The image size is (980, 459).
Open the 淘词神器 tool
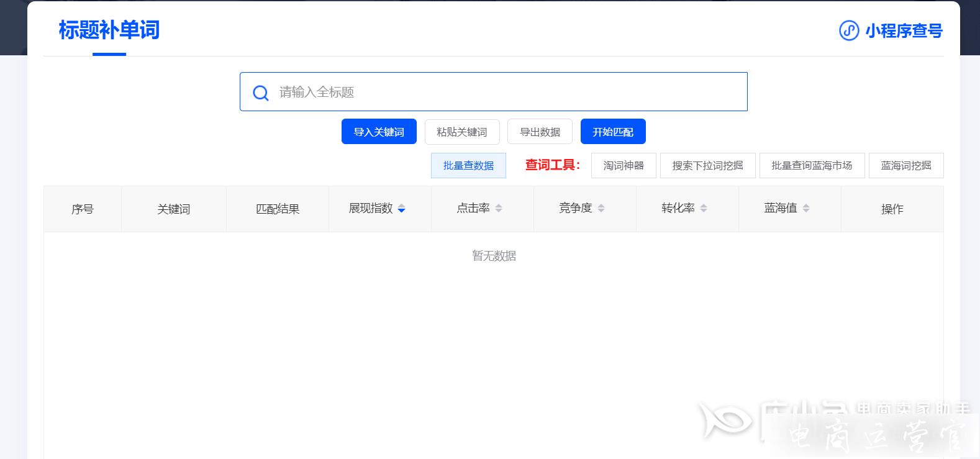[x=624, y=166]
